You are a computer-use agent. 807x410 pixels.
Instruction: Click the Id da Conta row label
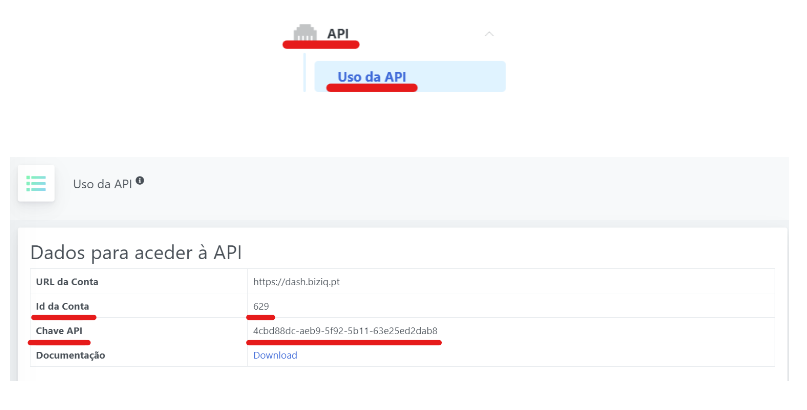[66, 306]
